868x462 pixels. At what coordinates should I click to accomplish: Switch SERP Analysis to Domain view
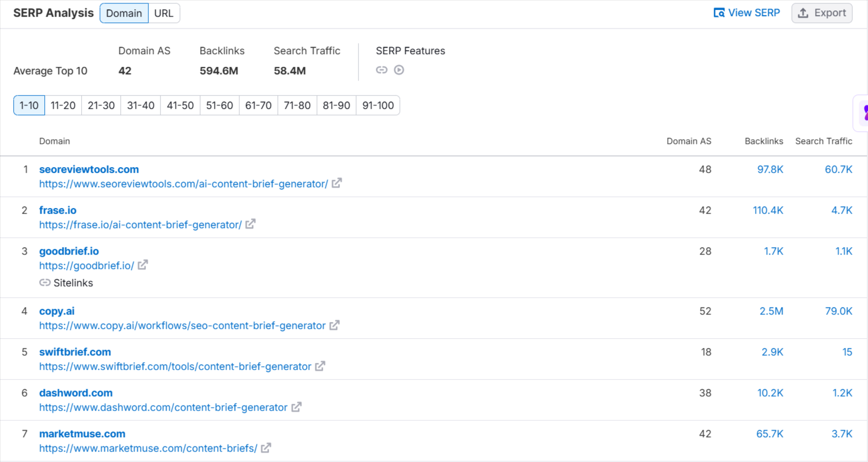coord(124,13)
